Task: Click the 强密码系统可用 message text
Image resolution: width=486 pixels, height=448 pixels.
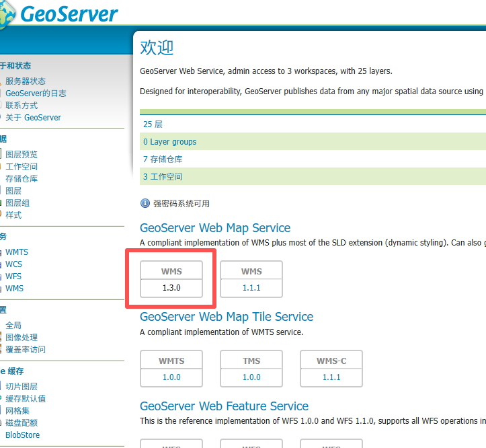Action: point(181,204)
